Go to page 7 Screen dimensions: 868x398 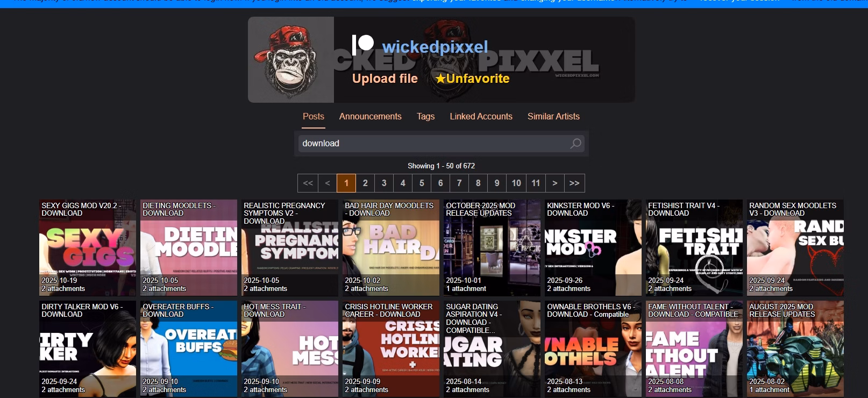click(x=459, y=183)
